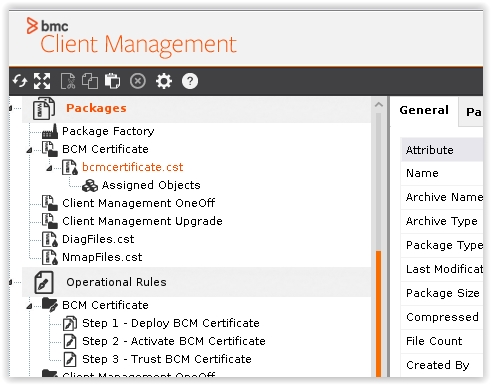Screen dimensions: 491x385
Task: Select DiagFiles.cst package
Action: [98, 239]
